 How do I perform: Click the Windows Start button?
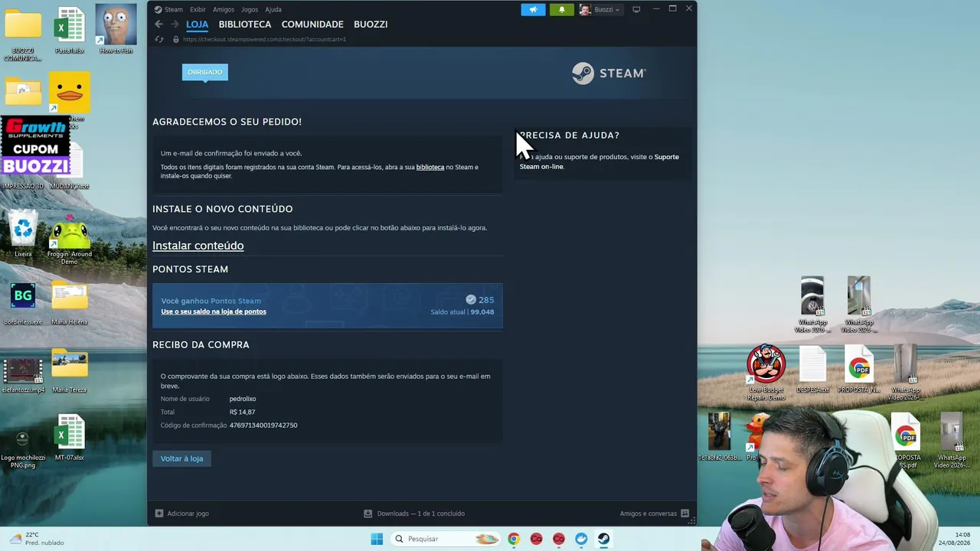point(377,539)
